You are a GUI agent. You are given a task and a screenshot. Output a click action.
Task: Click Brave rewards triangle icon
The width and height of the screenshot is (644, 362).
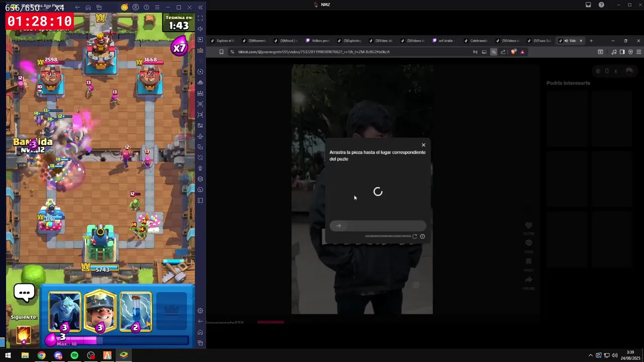pos(522,52)
